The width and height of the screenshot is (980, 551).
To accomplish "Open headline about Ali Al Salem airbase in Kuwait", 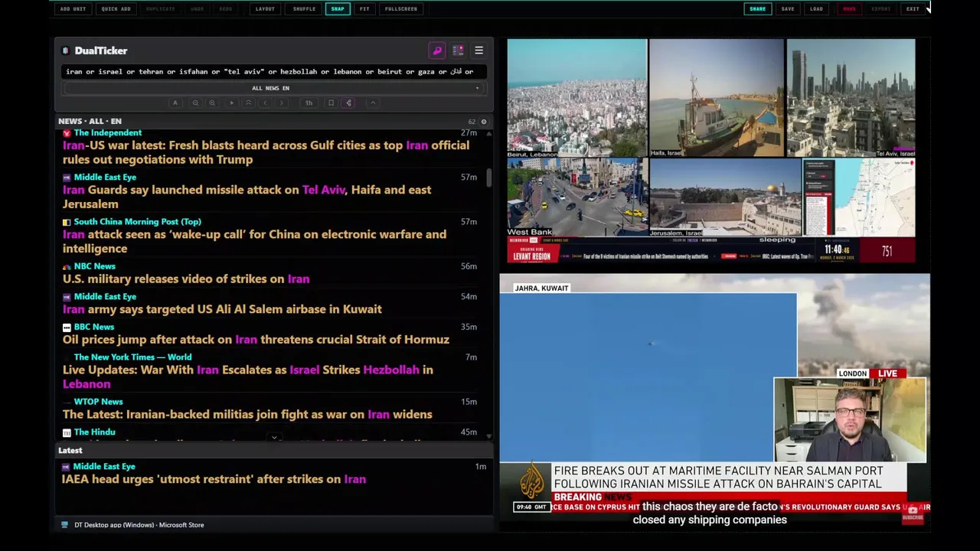I will point(222,309).
